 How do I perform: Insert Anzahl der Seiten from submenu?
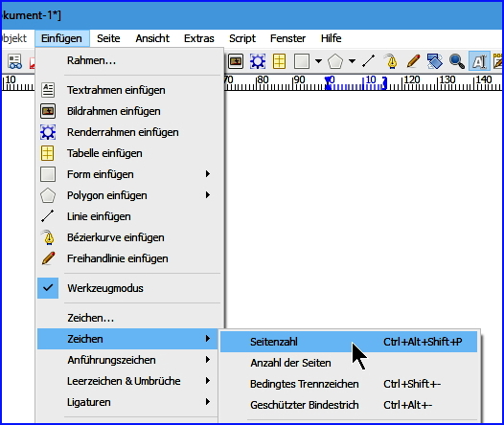pyautogui.click(x=349, y=363)
